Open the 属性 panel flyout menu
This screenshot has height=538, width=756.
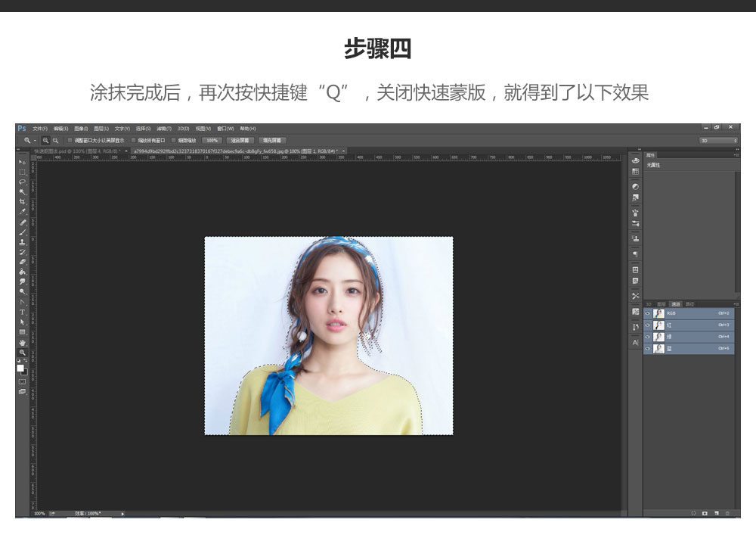point(736,155)
